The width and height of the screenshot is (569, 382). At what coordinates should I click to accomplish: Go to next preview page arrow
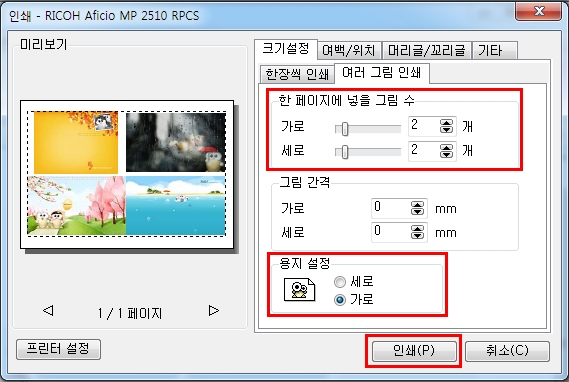[x=214, y=311]
